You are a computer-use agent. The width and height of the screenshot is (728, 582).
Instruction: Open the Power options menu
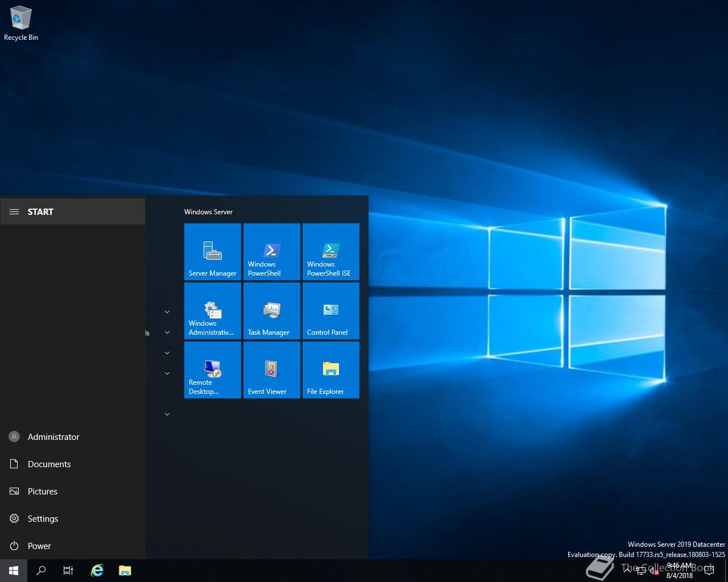pyautogui.click(x=73, y=546)
